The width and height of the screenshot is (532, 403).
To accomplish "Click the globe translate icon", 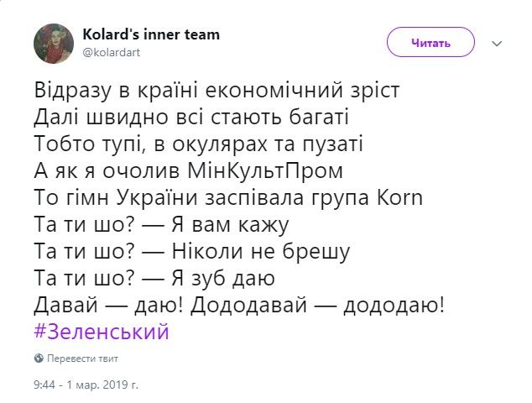I will (x=39, y=359).
